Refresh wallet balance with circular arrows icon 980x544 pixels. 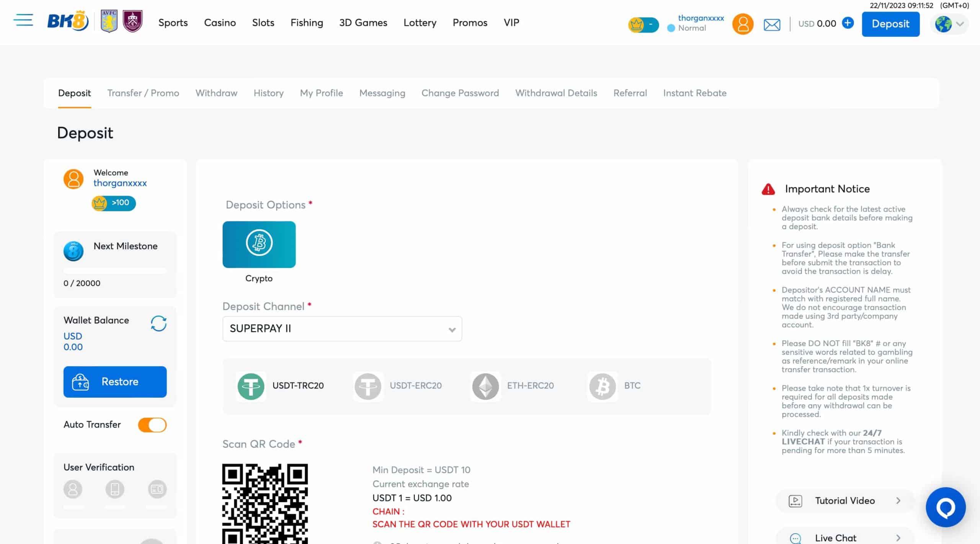pos(158,323)
